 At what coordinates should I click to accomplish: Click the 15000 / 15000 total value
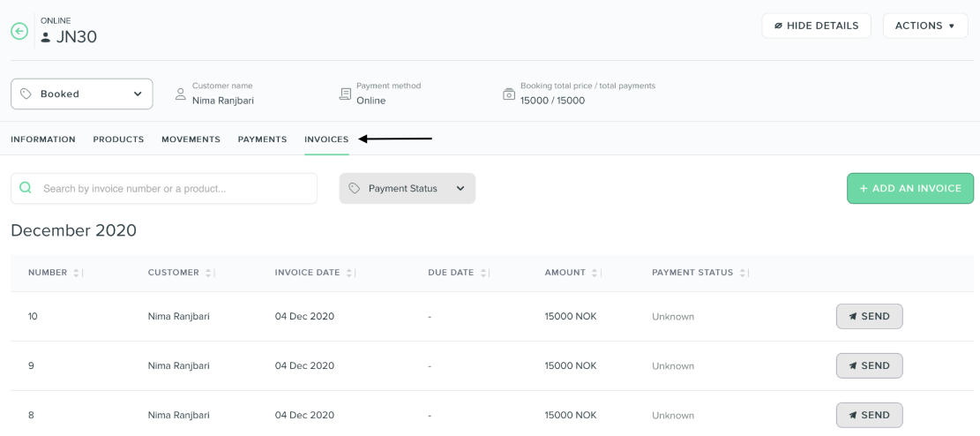point(552,100)
